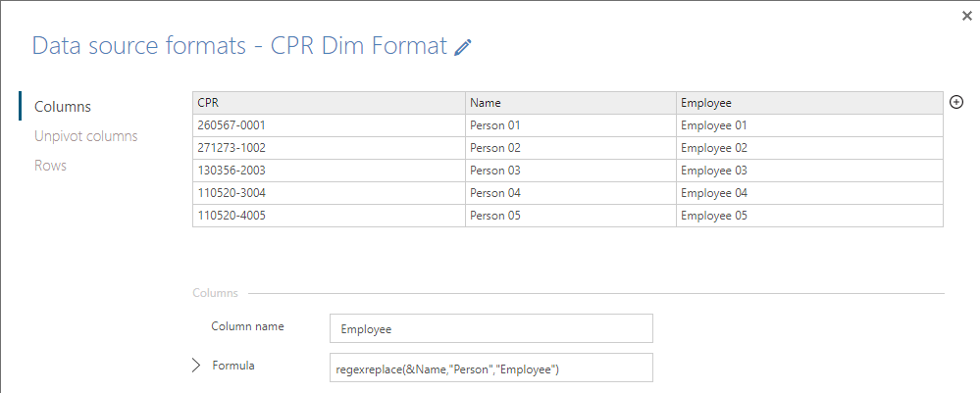Edit the Column name field
The image size is (980, 393).
[x=491, y=328]
